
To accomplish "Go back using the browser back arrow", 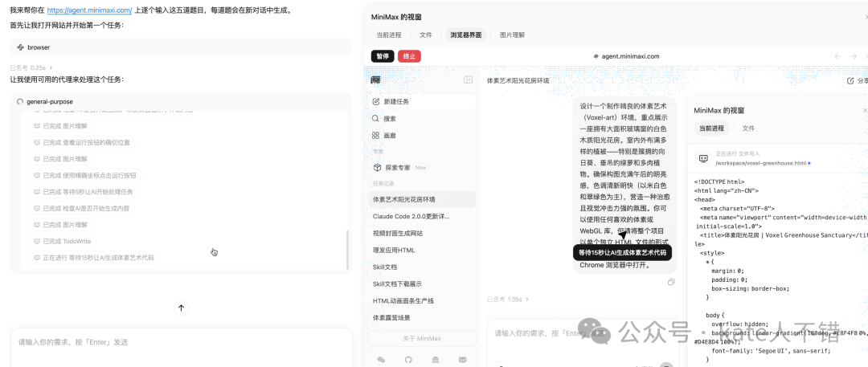I will click(x=838, y=56).
